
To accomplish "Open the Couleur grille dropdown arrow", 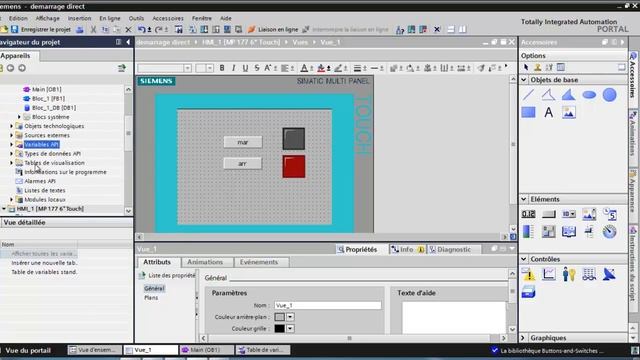I will [290, 328].
